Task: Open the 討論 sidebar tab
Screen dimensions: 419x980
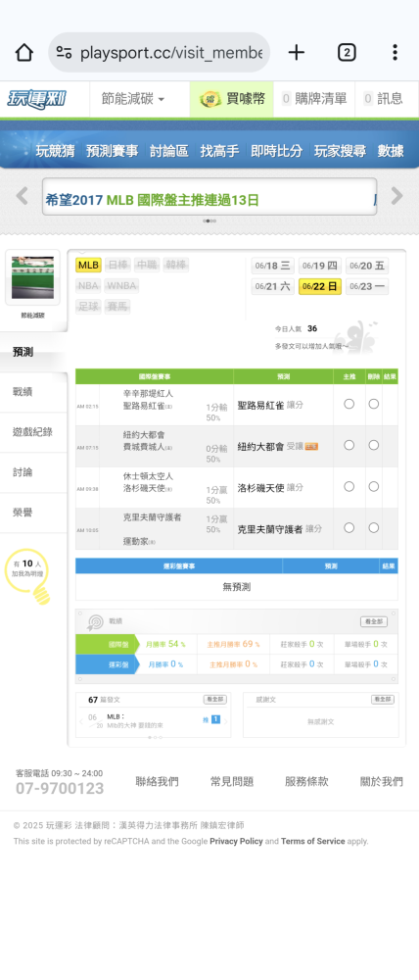Action: [33, 472]
